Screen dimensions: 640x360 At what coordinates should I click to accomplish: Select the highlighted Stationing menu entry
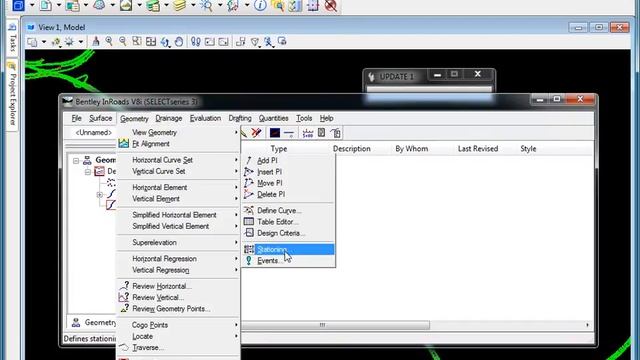(289, 249)
